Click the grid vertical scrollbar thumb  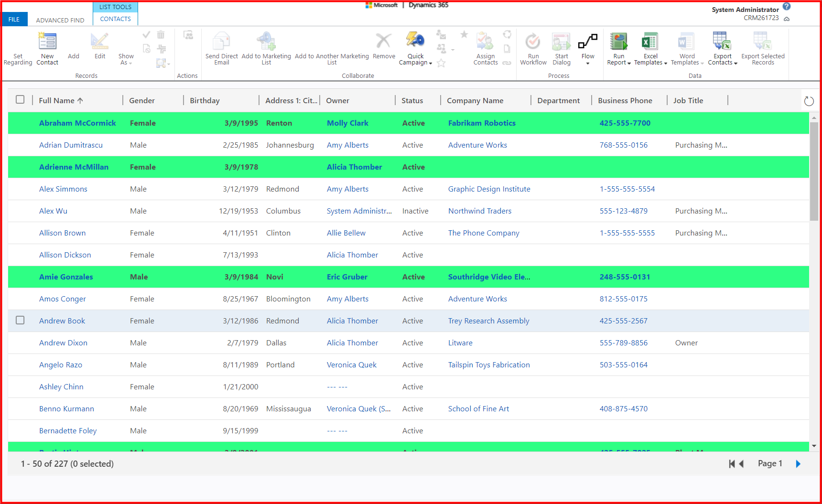click(x=814, y=171)
